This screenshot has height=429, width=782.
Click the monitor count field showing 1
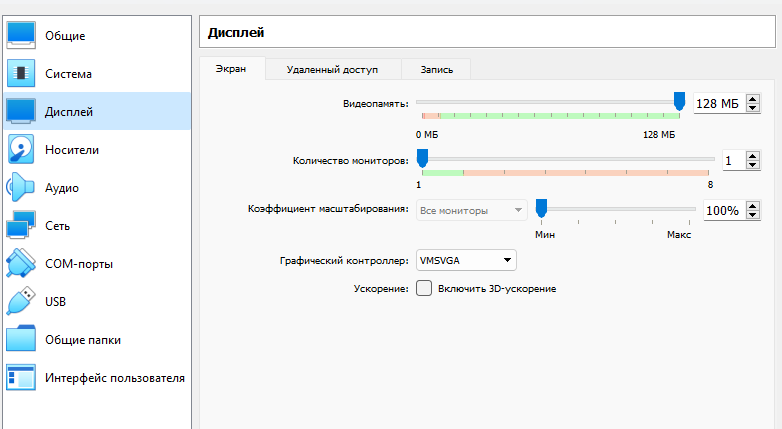[x=734, y=161]
